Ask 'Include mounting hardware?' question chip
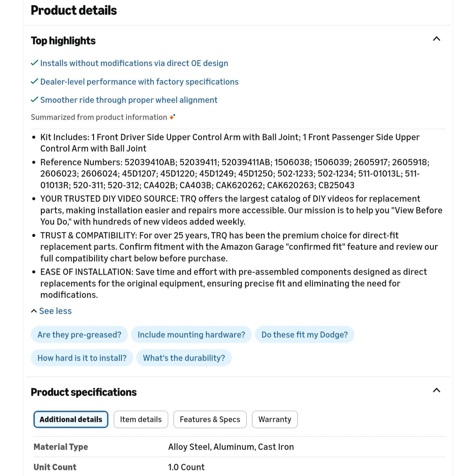 191,335
